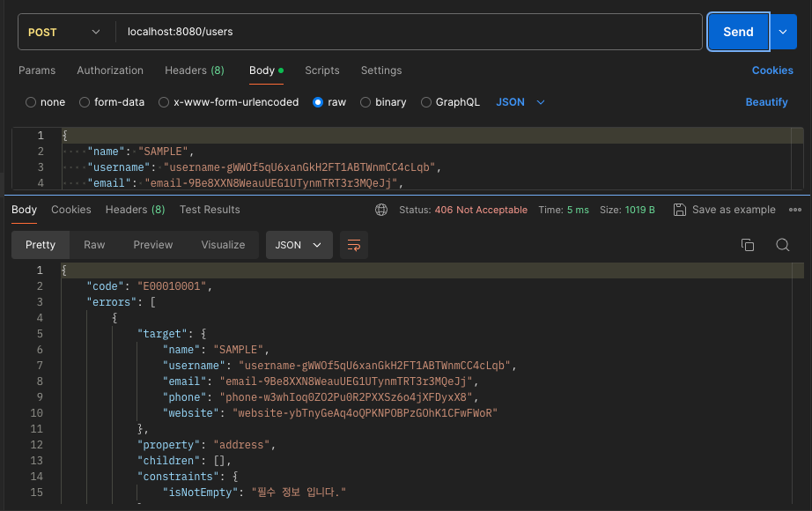
Task: Select the Pretty response view
Action: pos(41,245)
